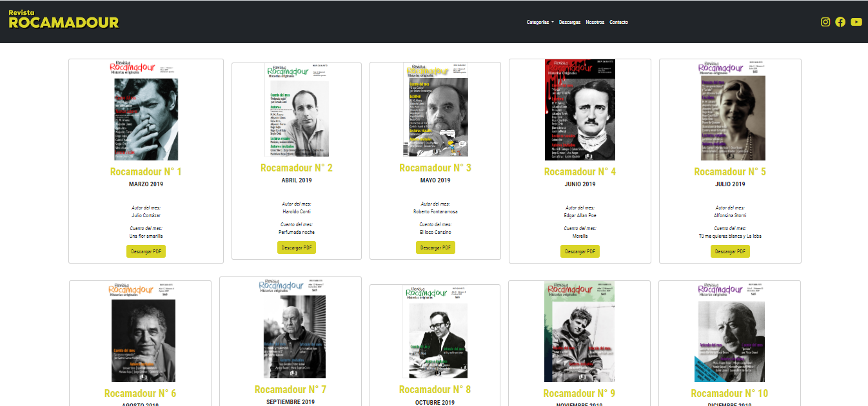
Task: Open the magazine's YouTube channel
Action: click(x=856, y=21)
